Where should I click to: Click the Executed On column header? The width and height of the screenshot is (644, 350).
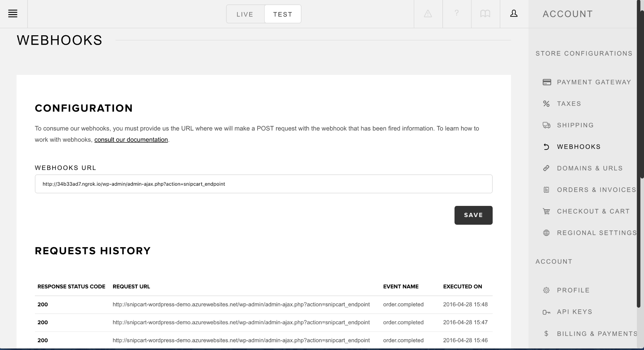coord(463,287)
